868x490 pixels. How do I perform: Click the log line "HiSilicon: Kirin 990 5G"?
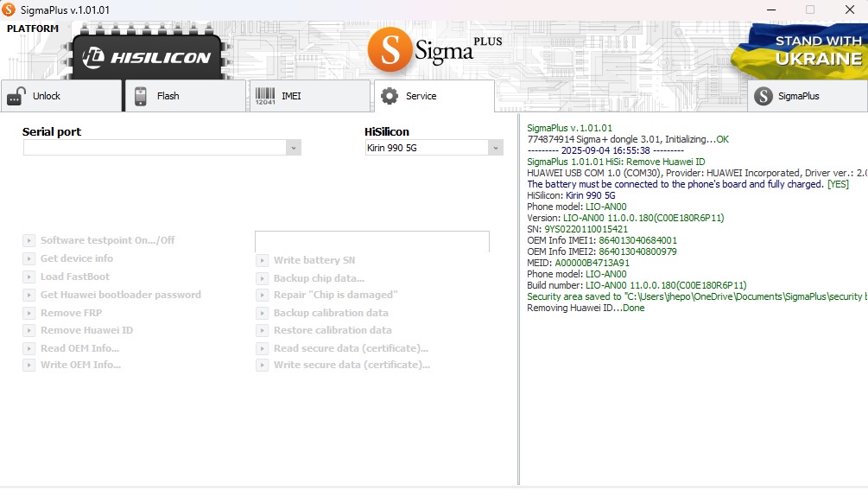571,195
